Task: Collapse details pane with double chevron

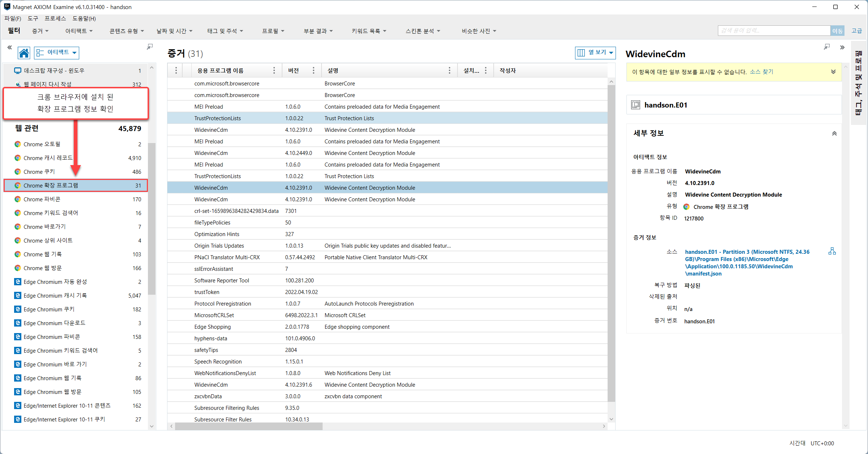Action: (842, 47)
